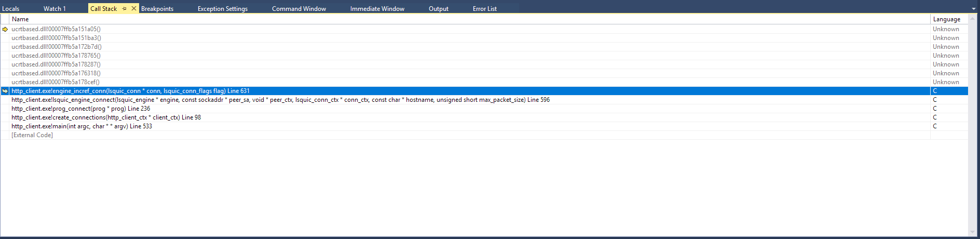Select the Call Stack tab
Screen dimensions: 980x239
coord(104,8)
